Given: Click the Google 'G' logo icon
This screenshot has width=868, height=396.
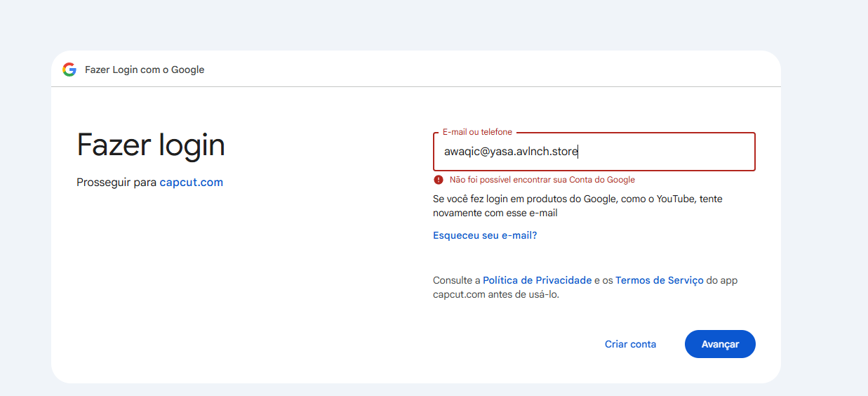Looking at the screenshot, I should coord(69,70).
